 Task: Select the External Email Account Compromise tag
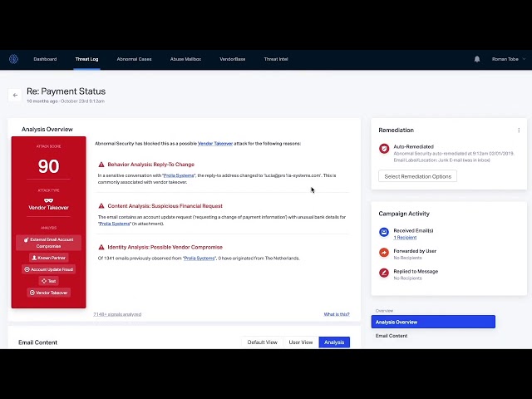coord(48,243)
